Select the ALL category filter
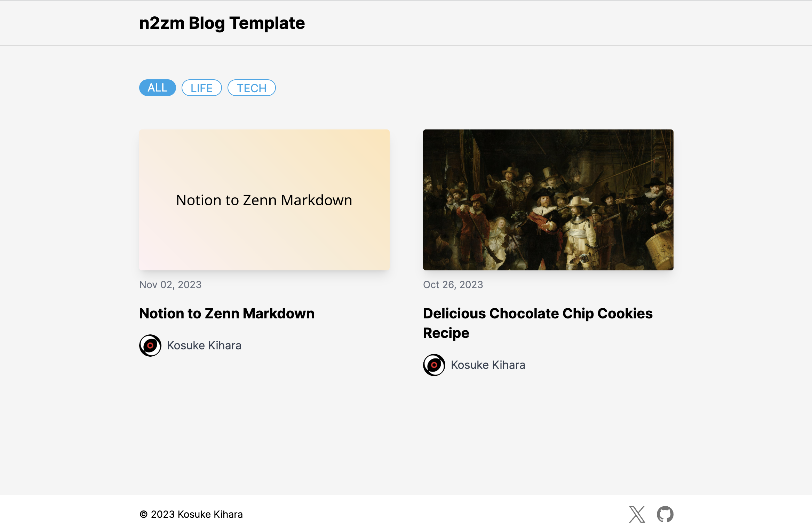This screenshot has height=531, width=812. (x=158, y=88)
